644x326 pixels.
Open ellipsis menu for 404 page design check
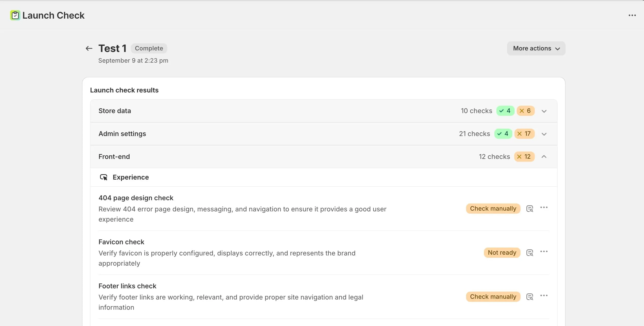click(x=544, y=208)
